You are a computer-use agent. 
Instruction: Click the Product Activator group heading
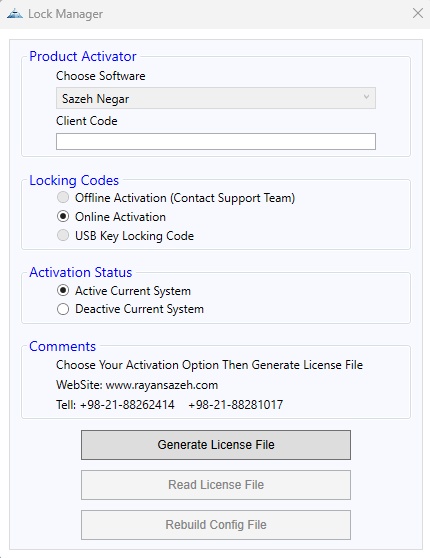[x=83, y=56]
